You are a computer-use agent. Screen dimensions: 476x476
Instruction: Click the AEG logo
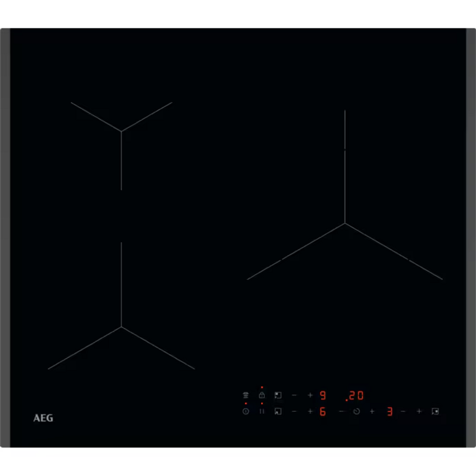click(43, 418)
